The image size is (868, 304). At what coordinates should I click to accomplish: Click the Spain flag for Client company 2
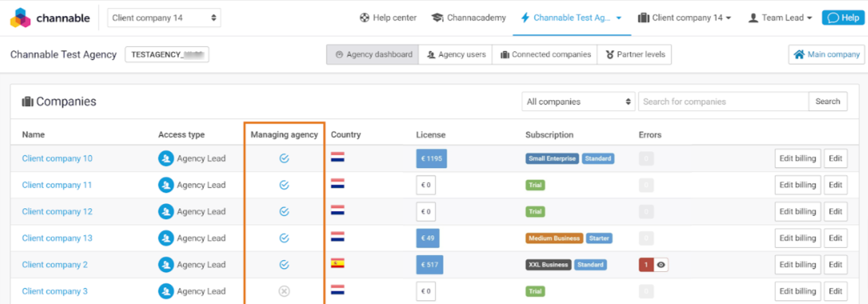tap(338, 264)
